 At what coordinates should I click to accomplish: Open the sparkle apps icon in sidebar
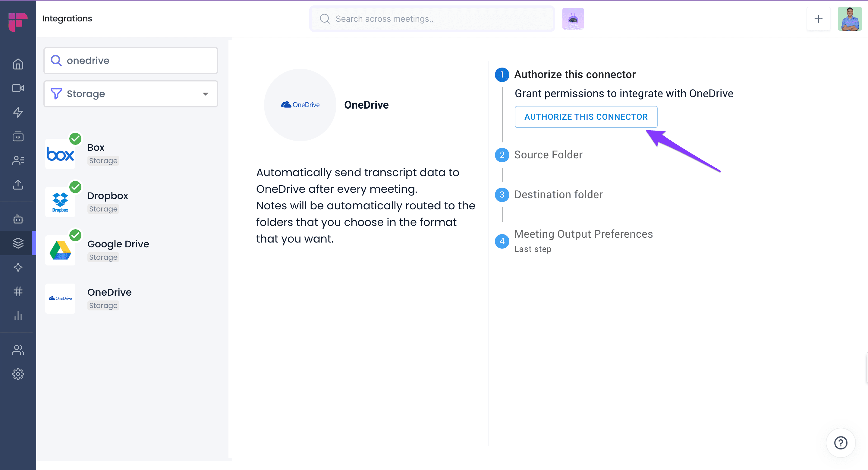(x=18, y=267)
